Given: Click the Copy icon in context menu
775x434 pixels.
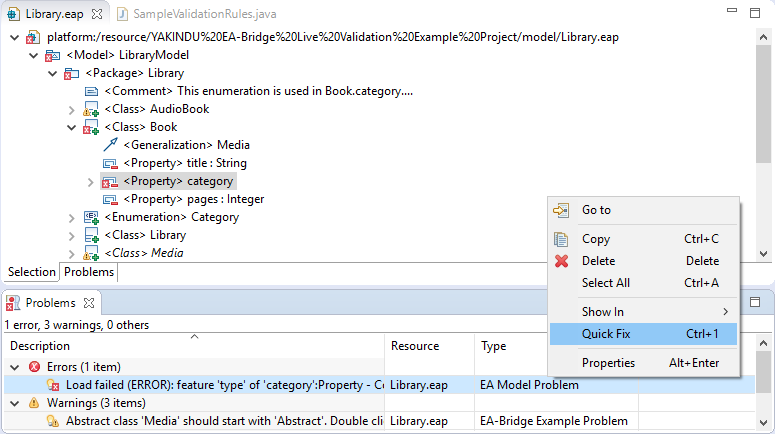Looking at the screenshot, I should 562,239.
